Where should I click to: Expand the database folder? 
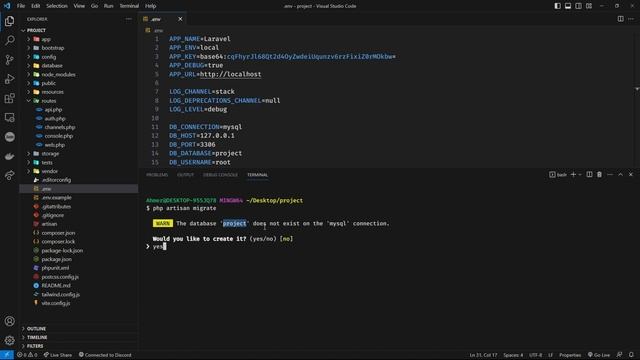click(x=78, y=66)
